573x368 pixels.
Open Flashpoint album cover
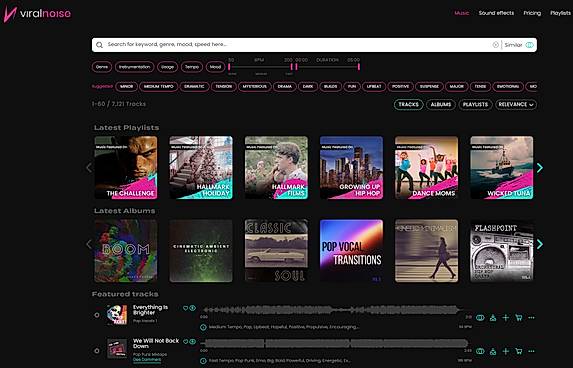(502, 251)
